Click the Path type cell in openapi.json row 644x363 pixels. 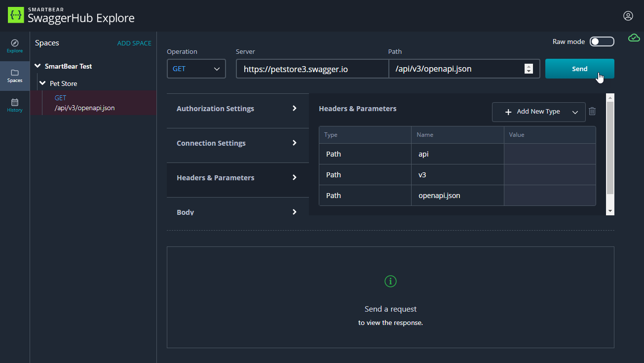365,196
